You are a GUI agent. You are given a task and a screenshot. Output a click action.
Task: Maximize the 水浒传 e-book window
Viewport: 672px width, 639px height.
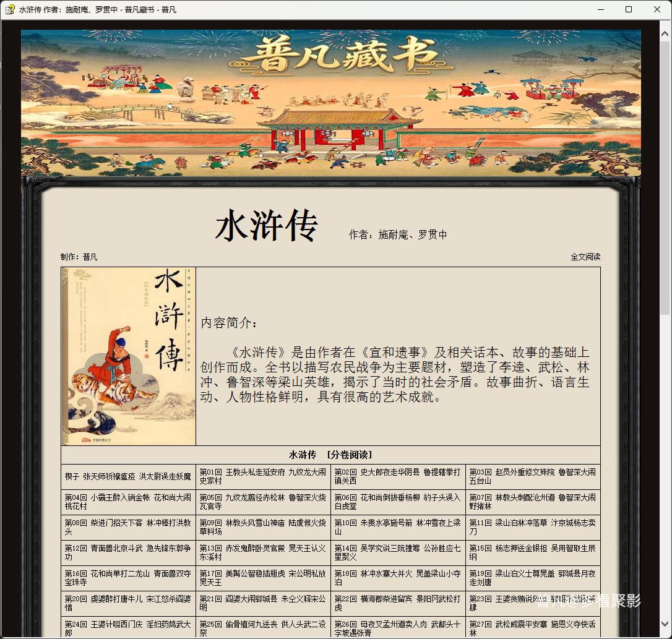(x=629, y=9)
